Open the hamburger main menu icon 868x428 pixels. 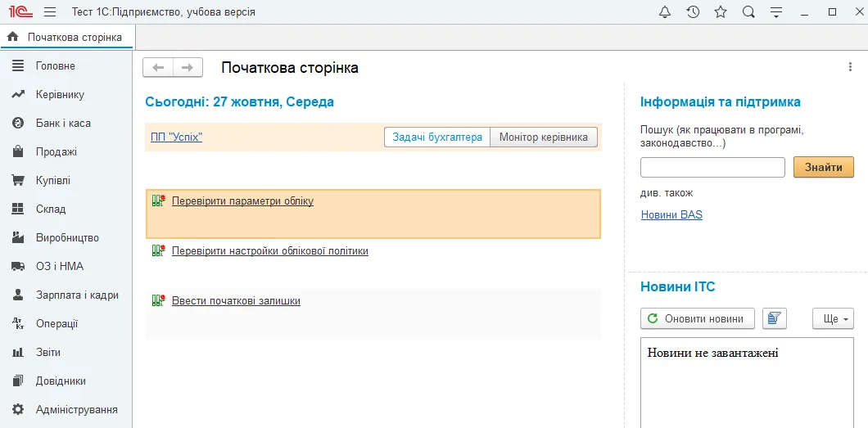click(x=50, y=11)
